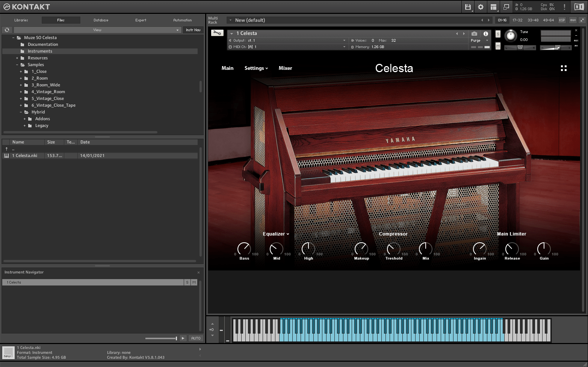Toggle the KSP script button
588x367 pixels.
(562, 20)
